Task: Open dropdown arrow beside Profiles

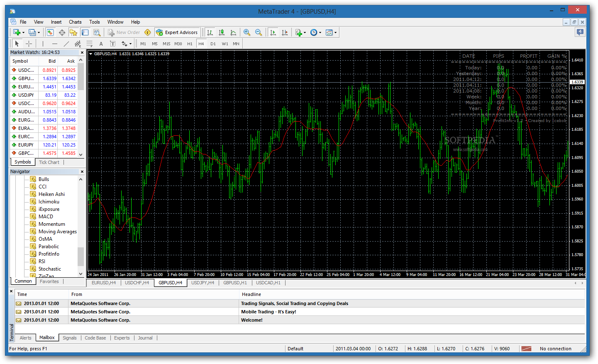Action: point(39,32)
